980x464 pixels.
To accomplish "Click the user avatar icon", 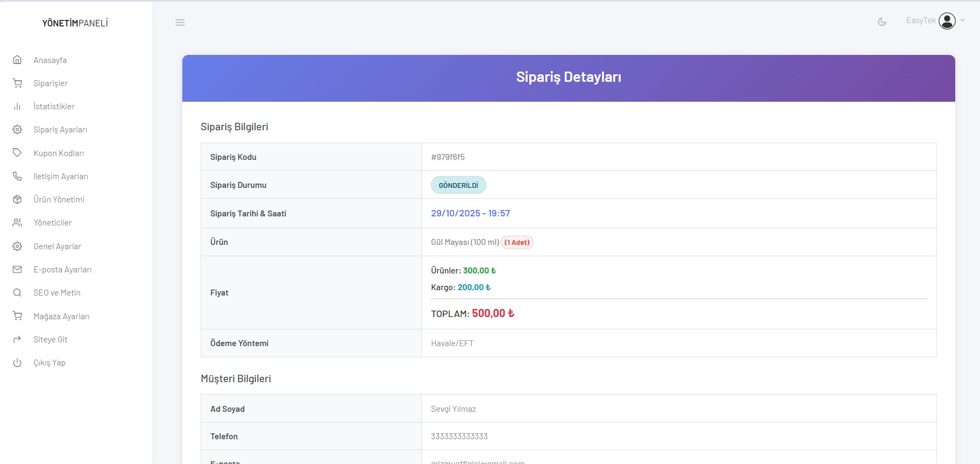I will pyautogui.click(x=947, y=21).
